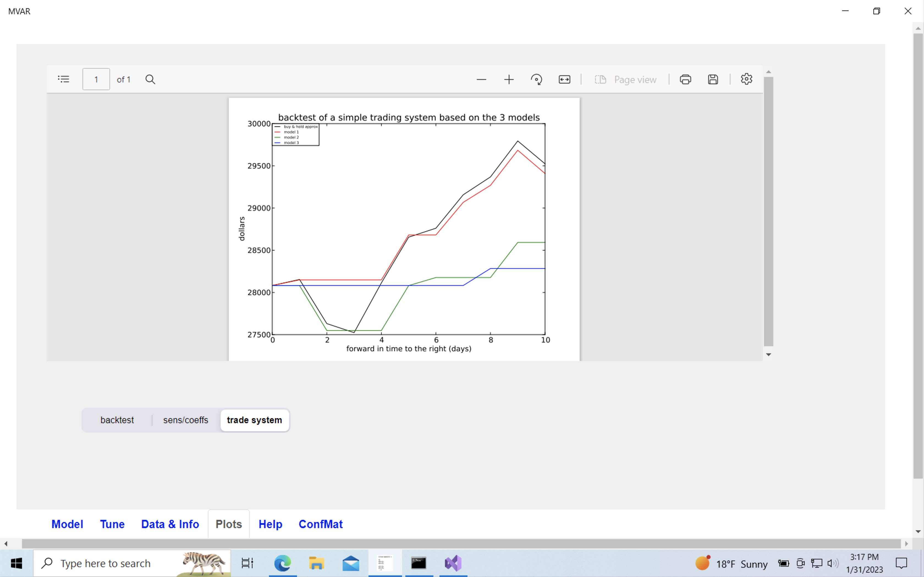Click the find magnifier in PDF toolbar

pos(150,79)
